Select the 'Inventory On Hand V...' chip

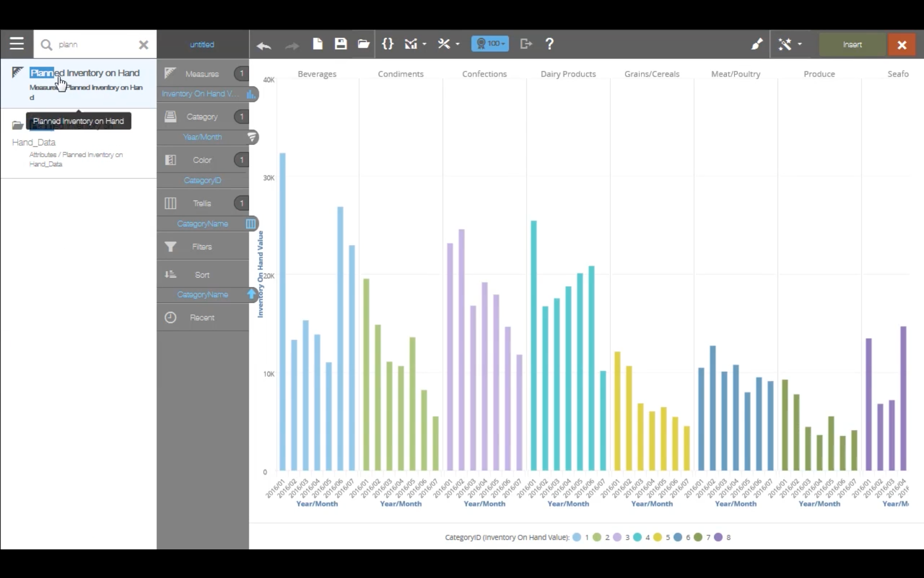[x=200, y=94]
